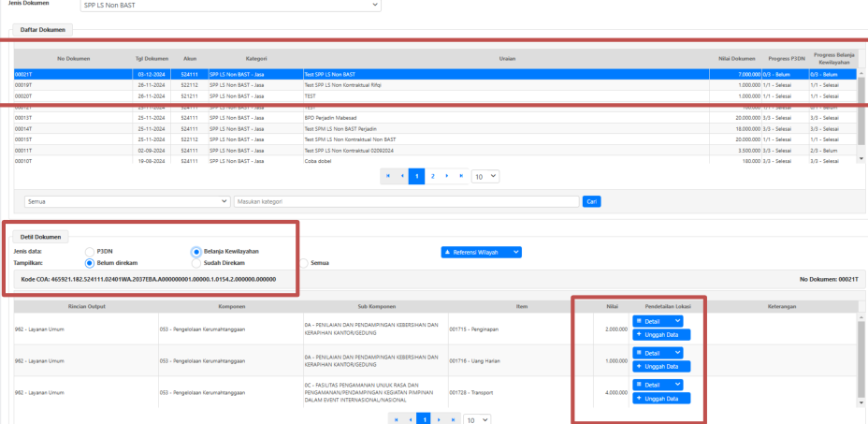Viewport: 868px width, 424px height.
Task: Go to page 2 of document list
Action: click(432, 176)
